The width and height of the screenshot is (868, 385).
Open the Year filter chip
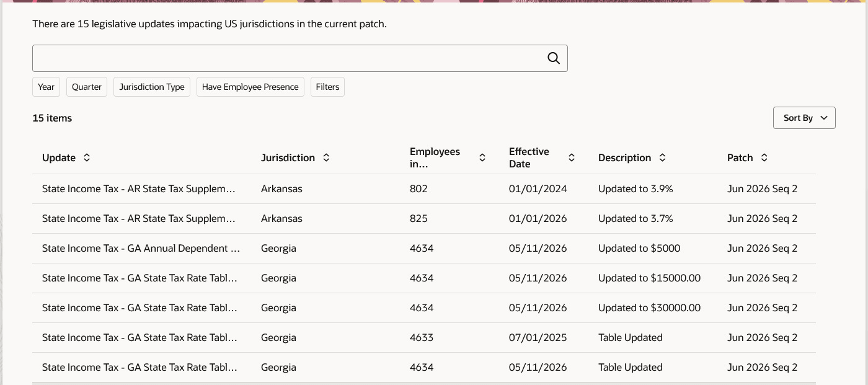click(x=46, y=87)
